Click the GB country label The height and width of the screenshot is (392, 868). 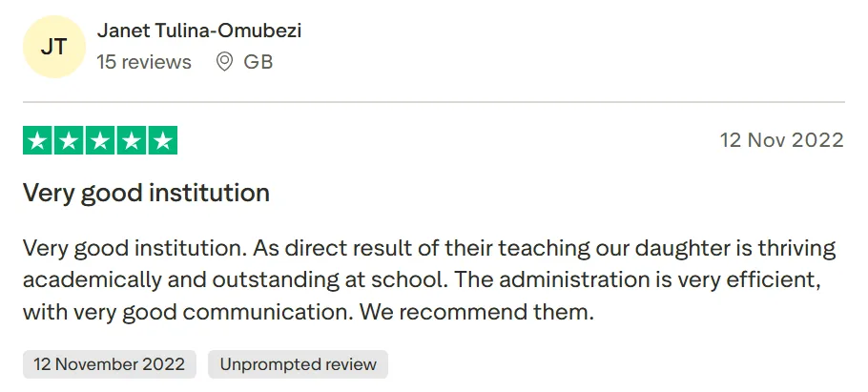pos(258,62)
